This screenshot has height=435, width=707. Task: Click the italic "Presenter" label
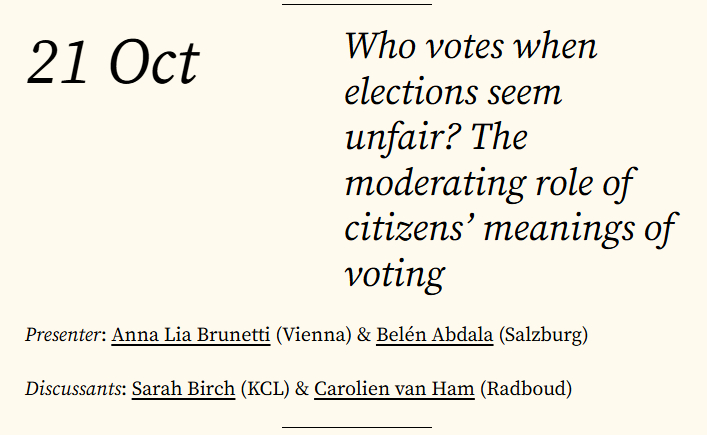pos(64,334)
